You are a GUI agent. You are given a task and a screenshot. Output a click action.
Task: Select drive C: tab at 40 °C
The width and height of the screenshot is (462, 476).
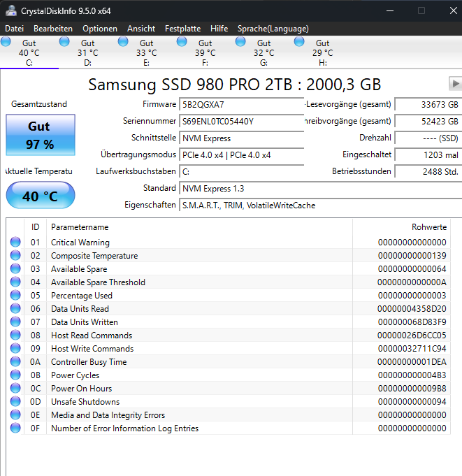tap(29, 52)
